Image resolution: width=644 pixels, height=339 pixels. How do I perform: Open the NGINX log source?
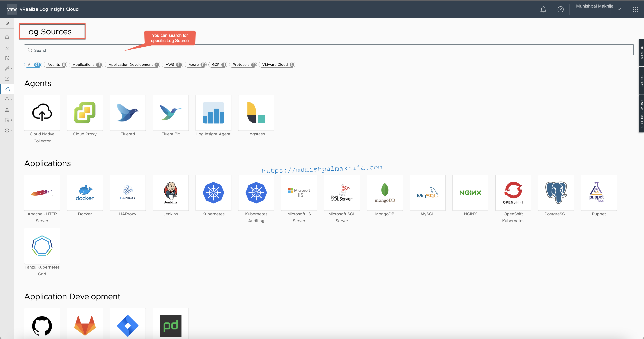coord(470,193)
